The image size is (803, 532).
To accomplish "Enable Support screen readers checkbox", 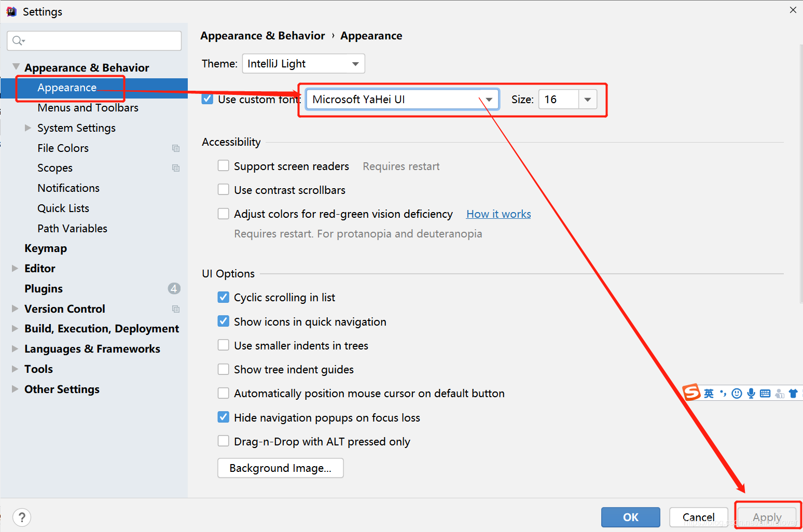I will tap(224, 166).
